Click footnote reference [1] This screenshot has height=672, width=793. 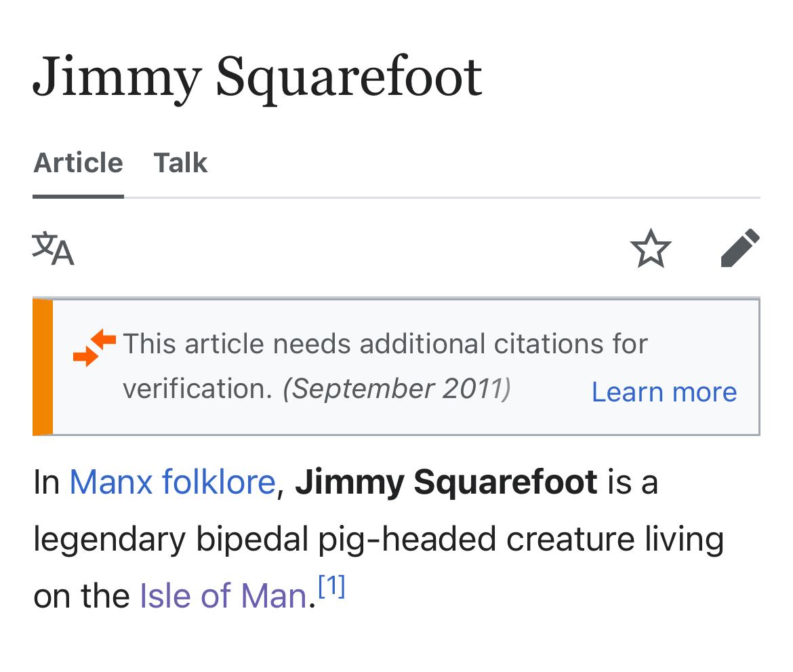pyautogui.click(x=331, y=587)
